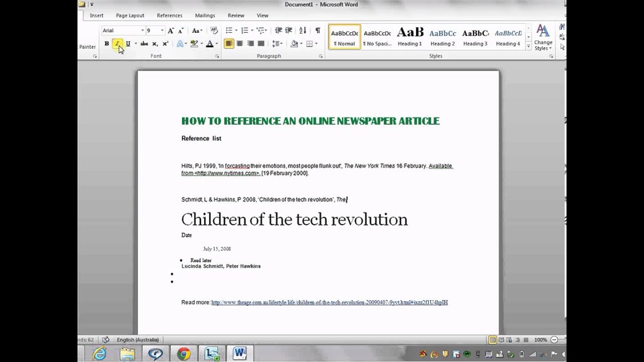644x362 pixels.
Task: Click Borders icon
Action: point(309,44)
